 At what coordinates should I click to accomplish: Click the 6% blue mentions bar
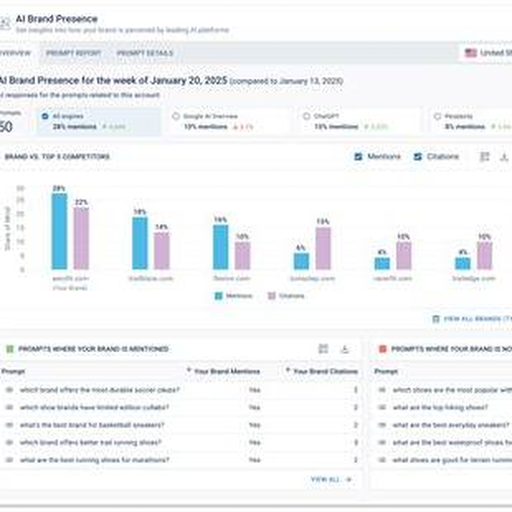coord(301,261)
